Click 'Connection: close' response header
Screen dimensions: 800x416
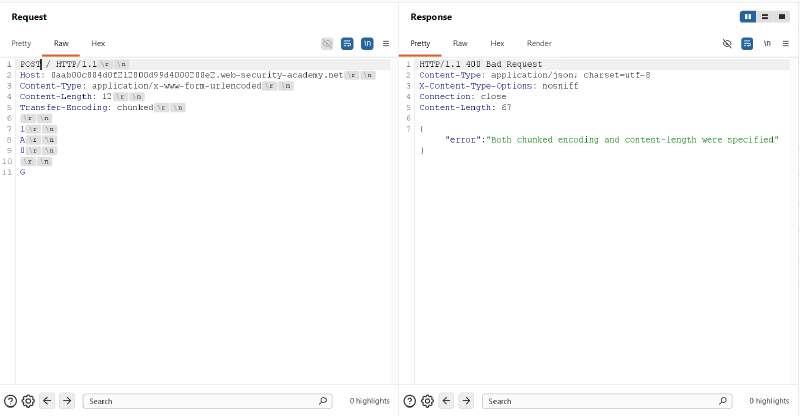tap(463, 96)
